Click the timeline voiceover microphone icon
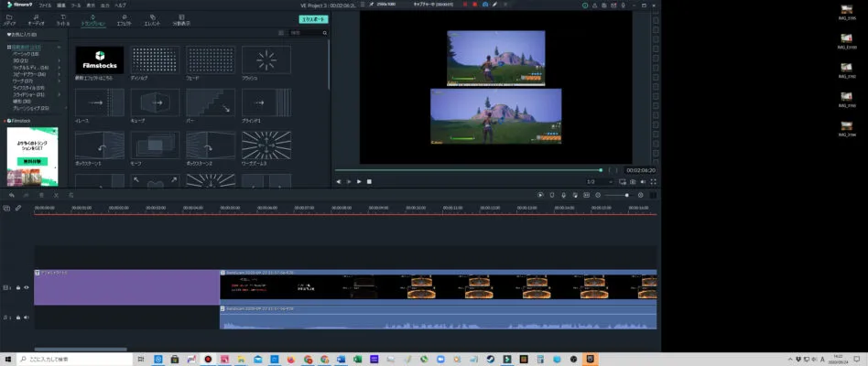868x366 pixels. (563, 195)
